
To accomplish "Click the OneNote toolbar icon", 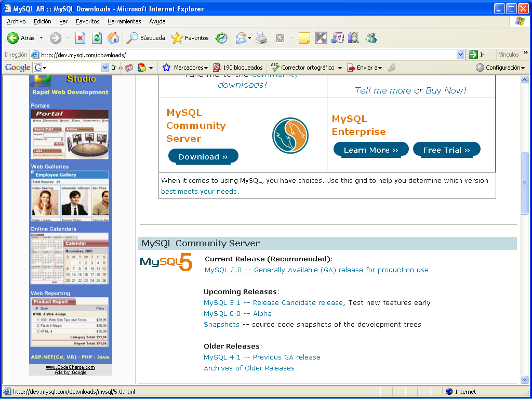I will 337,38.
